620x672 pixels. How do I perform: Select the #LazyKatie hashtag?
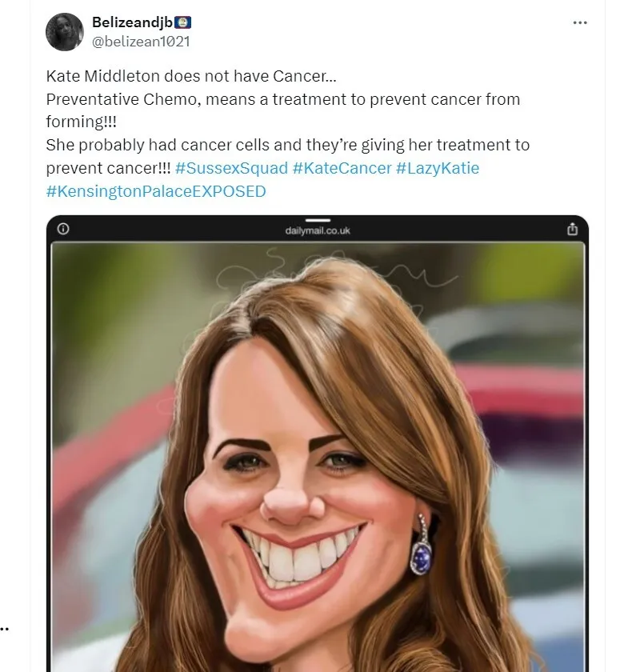pos(438,168)
